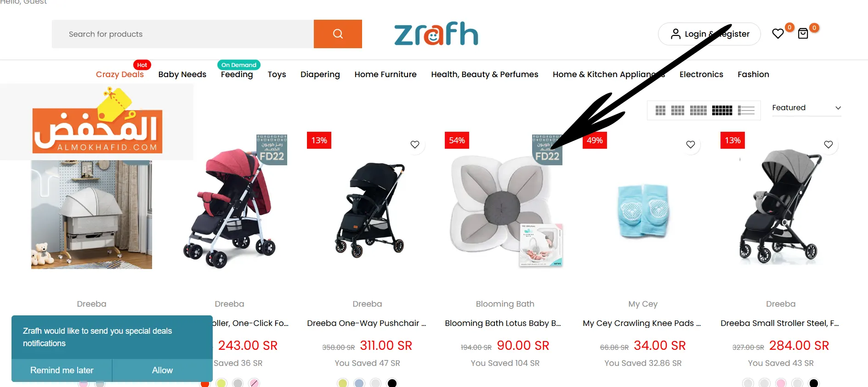Switch to five-column grid view
868x387 pixels.
pos(698,110)
